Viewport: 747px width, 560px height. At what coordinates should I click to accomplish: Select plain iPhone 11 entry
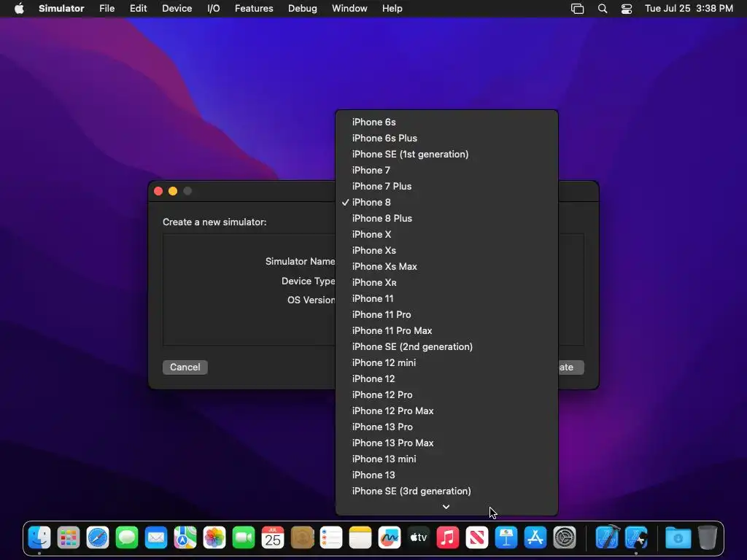coord(446,298)
